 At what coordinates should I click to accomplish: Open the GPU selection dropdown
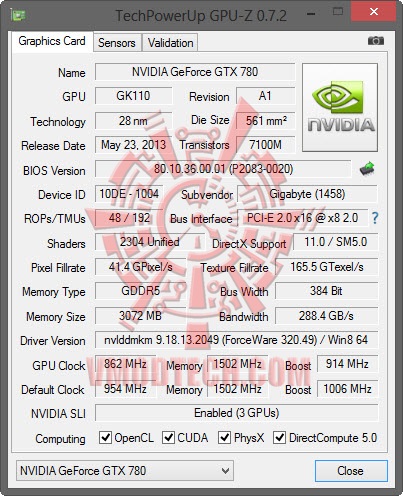pyautogui.click(x=125, y=471)
